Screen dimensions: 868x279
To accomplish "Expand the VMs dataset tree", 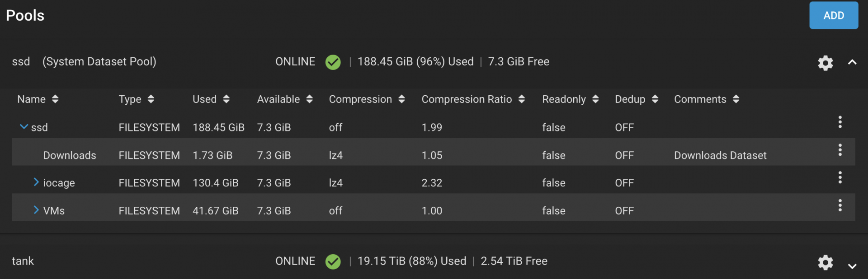I will 36,210.
